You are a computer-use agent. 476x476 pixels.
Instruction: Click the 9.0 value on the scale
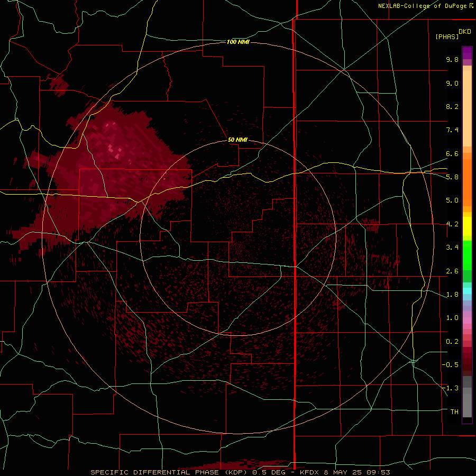tap(452, 83)
